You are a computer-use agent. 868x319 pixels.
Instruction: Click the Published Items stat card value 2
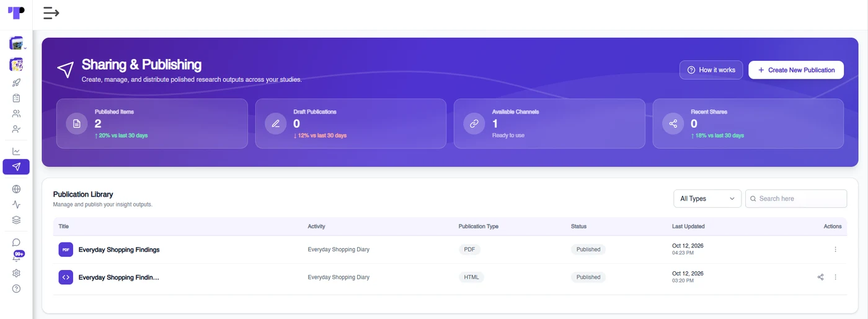98,124
